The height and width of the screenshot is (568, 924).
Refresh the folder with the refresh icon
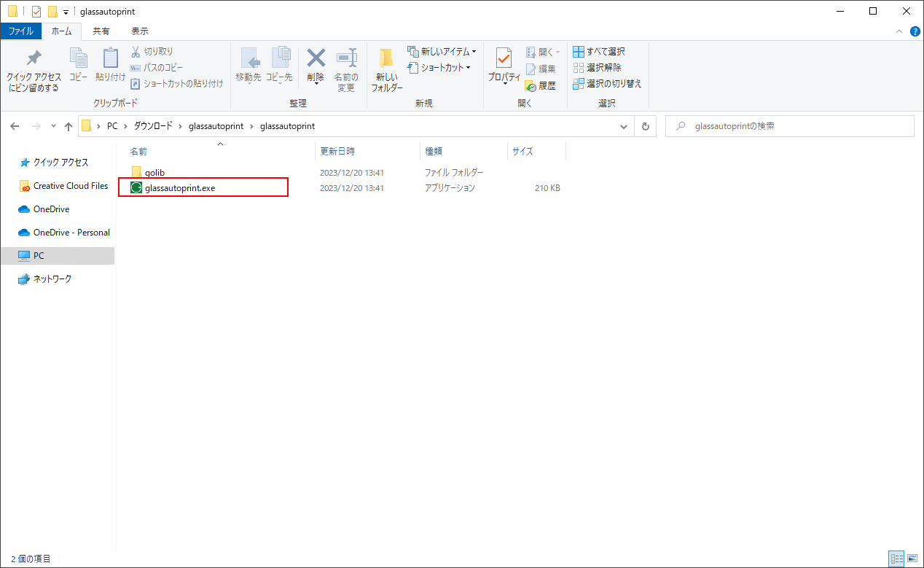click(x=645, y=125)
